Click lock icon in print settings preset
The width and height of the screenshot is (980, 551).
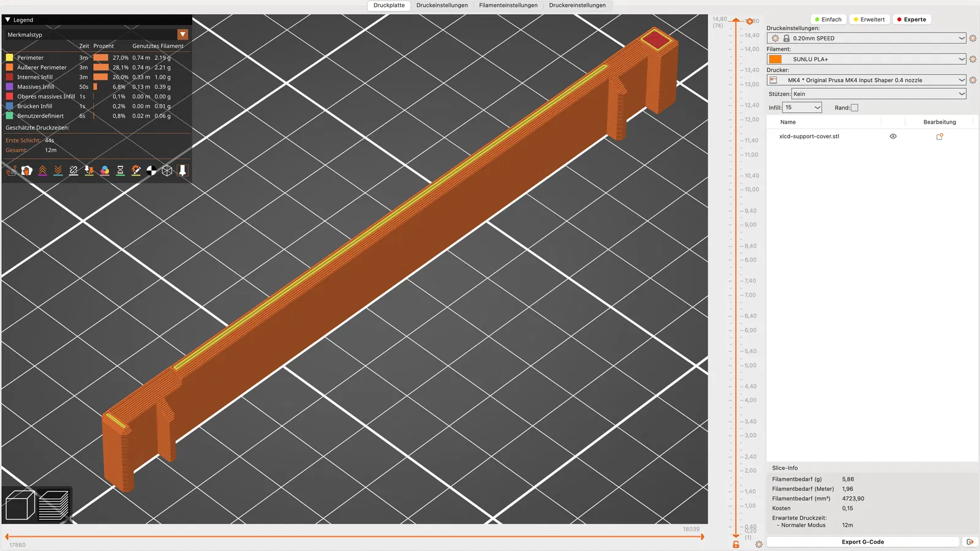pos(786,38)
